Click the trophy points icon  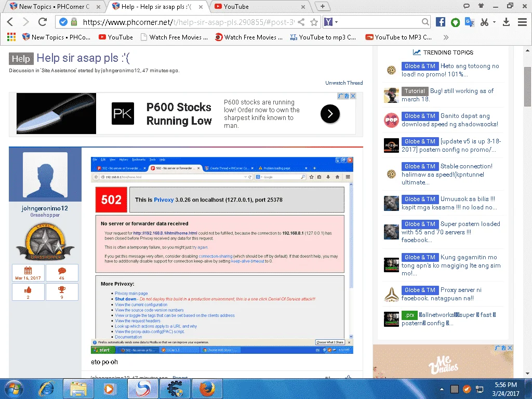[x=62, y=289]
